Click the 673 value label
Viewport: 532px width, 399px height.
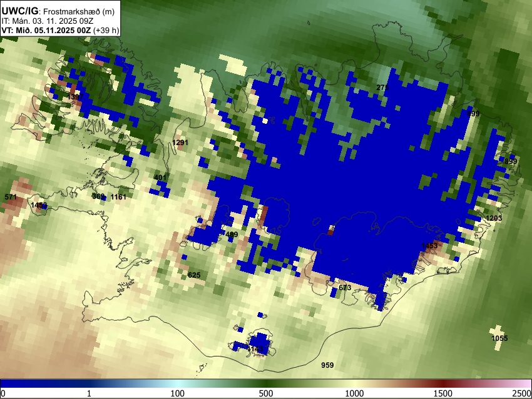345,288
